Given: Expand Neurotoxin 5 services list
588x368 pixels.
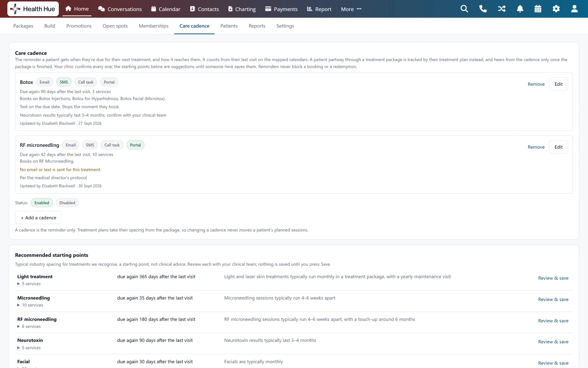Looking at the screenshot, I should (x=29, y=348).
